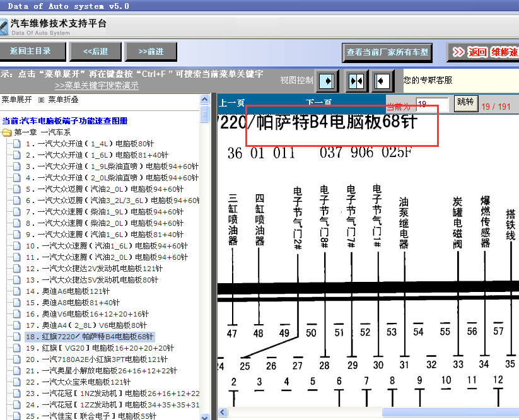Click diagram horizontal scrollbar left arrow
Viewport: 519px width, 420px height.
pyautogui.click(x=223, y=412)
